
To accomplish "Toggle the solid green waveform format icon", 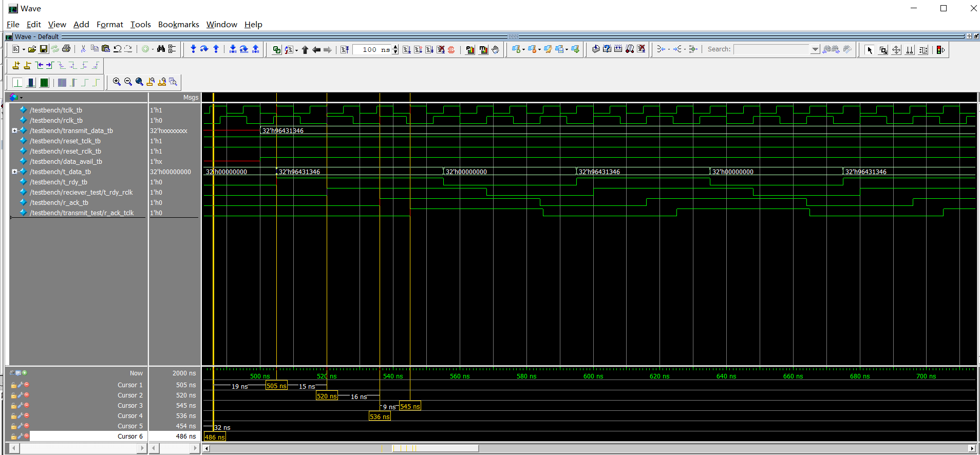I will (44, 82).
